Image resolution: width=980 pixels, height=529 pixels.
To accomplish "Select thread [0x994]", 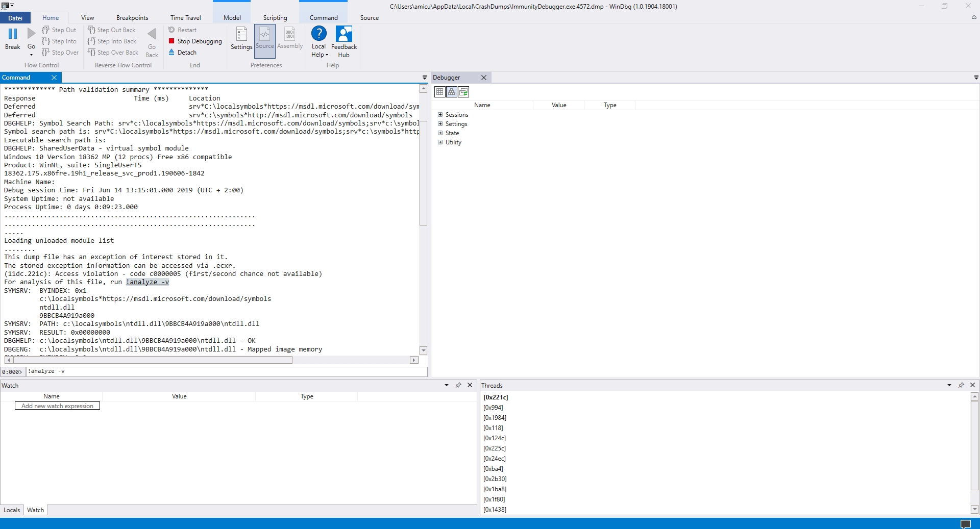I will pyautogui.click(x=493, y=408).
